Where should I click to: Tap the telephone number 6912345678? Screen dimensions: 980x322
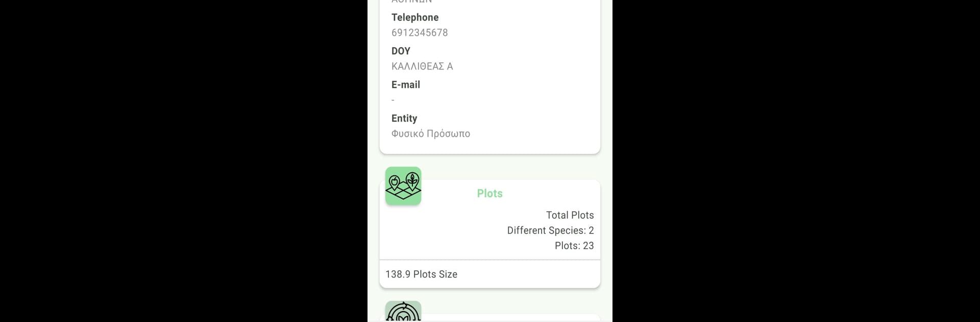coord(420,33)
